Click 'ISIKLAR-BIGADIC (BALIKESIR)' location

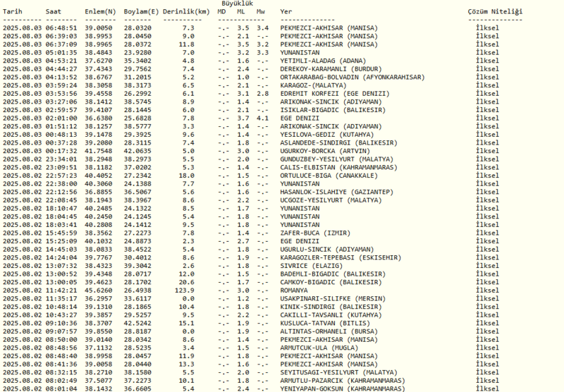tap(333, 110)
